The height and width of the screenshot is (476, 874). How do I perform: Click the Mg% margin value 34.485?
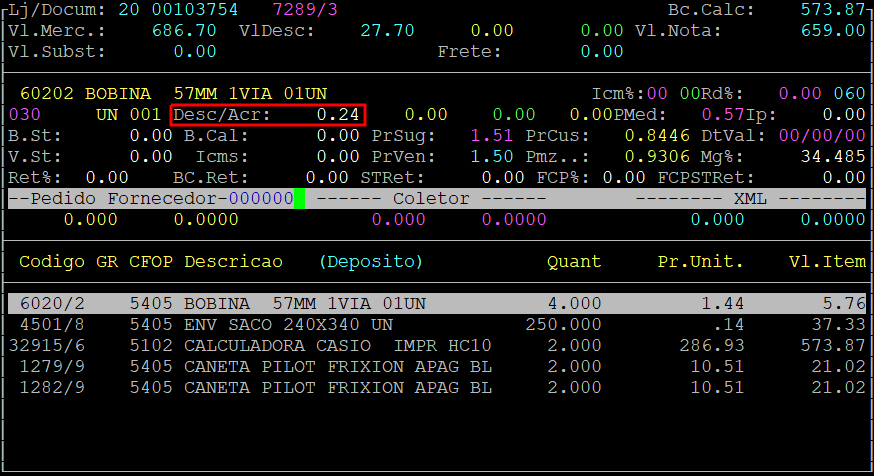[833, 156]
